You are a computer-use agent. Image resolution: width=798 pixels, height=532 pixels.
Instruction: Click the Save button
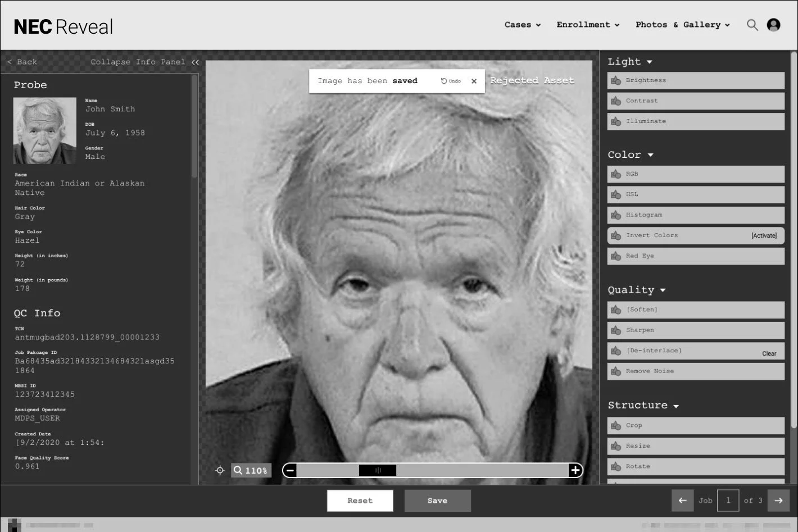437,501
